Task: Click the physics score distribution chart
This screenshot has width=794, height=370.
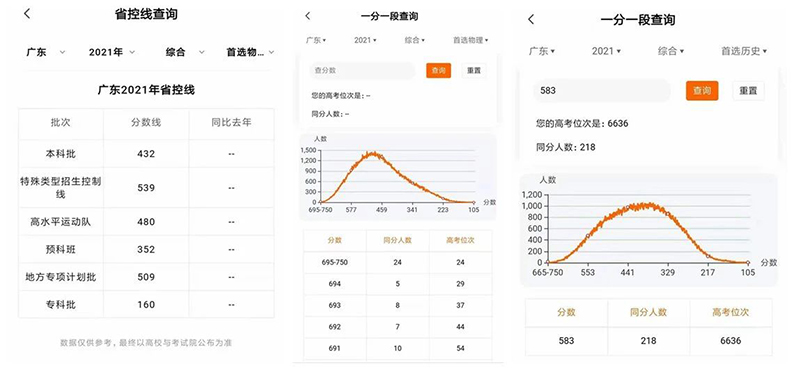Action: point(398,177)
